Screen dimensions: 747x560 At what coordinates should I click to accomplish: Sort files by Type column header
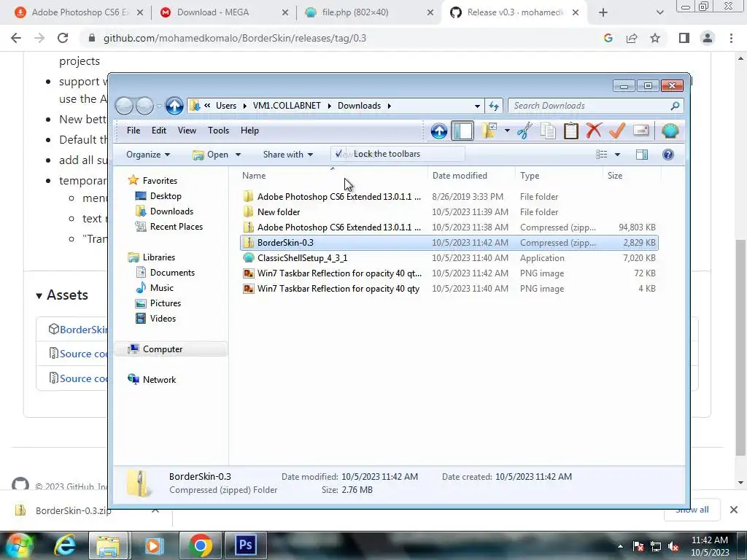[x=560, y=176]
